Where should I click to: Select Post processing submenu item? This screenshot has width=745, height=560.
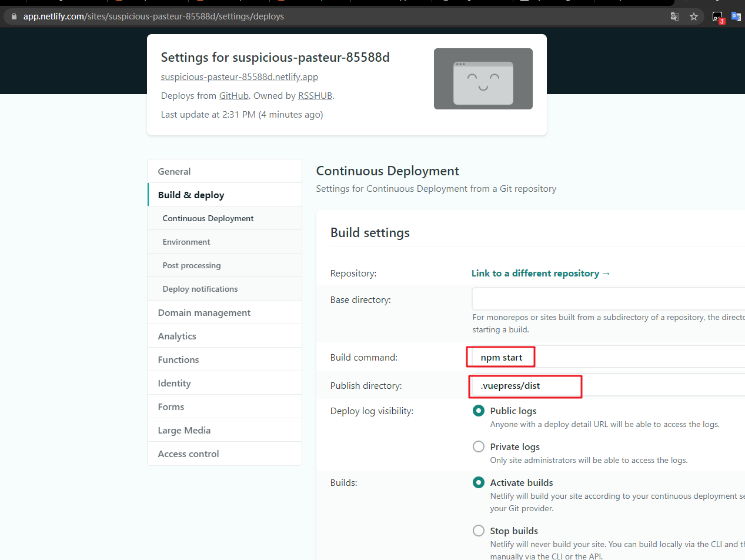[225, 265]
